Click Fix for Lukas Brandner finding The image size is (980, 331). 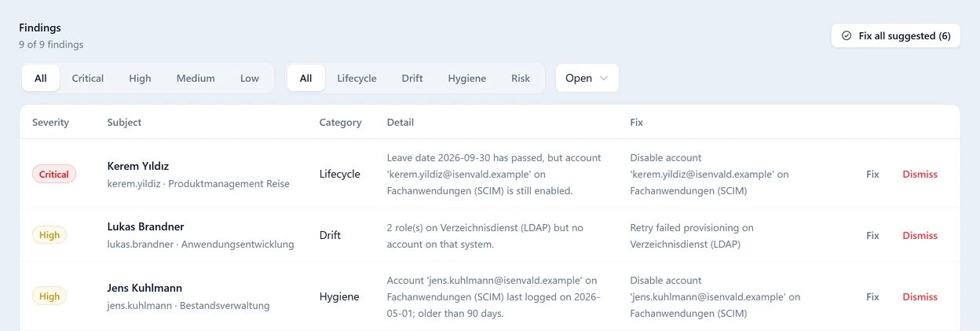pyautogui.click(x=872, y=236)
